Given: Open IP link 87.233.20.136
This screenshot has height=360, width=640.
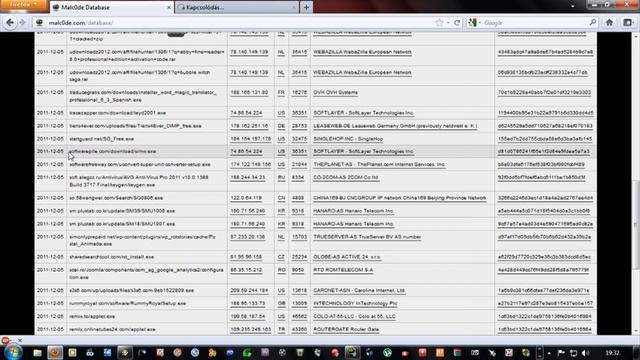Looking at the screenshot, I should coord(247,237).
